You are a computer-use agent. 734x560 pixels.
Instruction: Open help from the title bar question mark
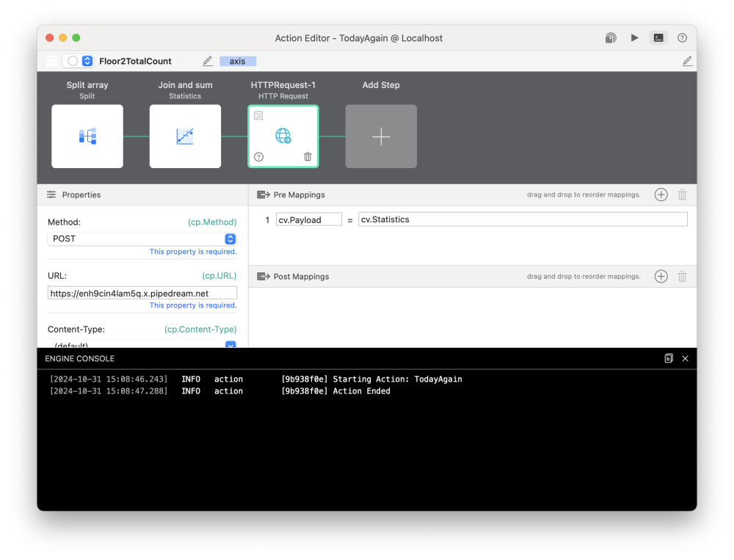click(x=682, y=38)
